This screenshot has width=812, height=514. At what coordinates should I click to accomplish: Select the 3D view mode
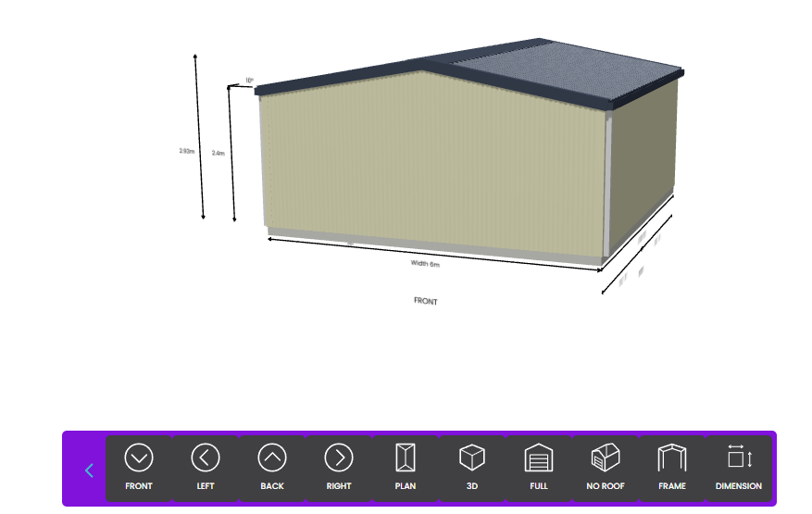coord(472,469)
